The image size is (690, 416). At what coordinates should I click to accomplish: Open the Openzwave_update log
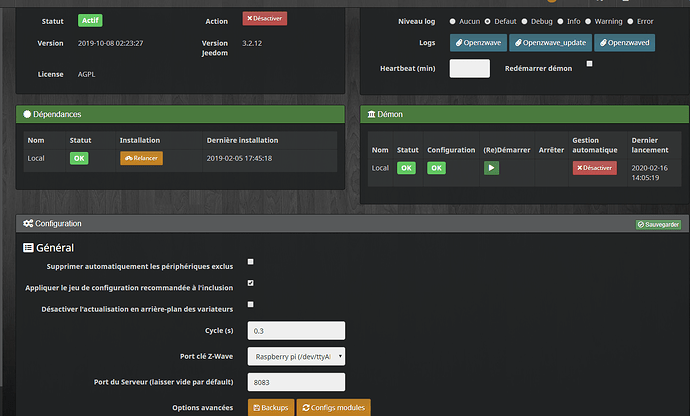551,43
